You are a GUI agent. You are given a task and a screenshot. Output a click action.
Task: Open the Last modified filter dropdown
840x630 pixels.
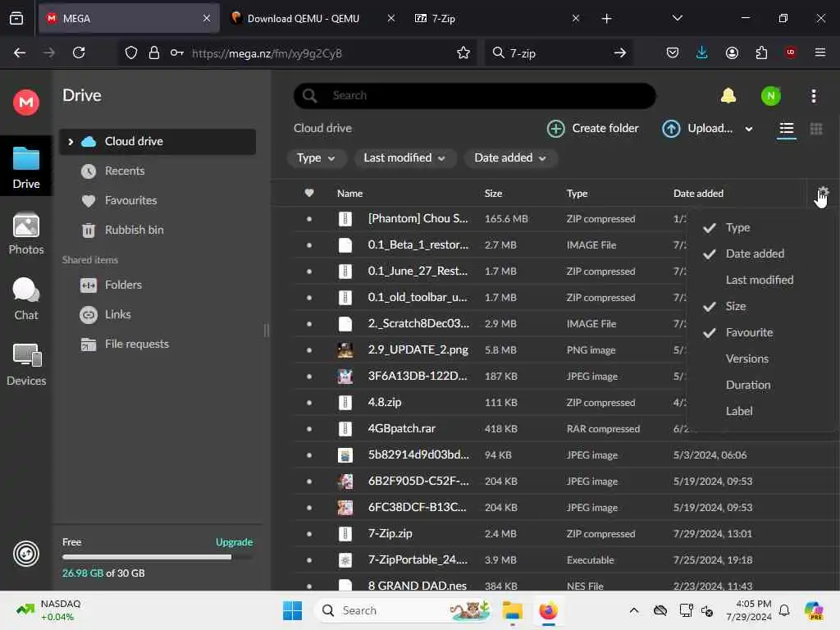(404, 158)
